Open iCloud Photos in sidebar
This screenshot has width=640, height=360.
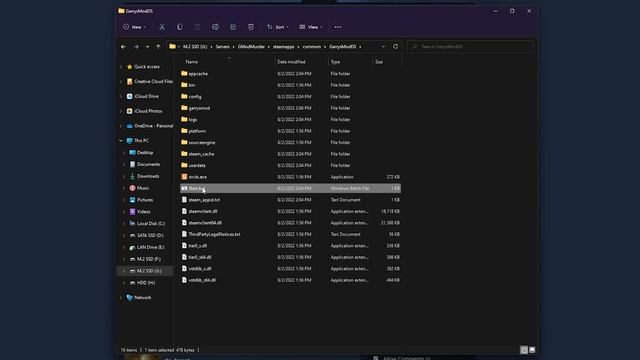pos(144,111)
